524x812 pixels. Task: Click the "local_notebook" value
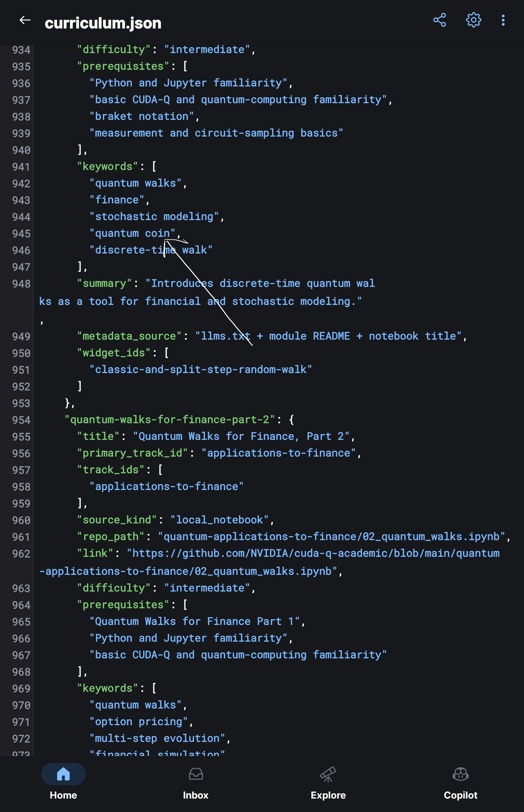tap(219, 520)
